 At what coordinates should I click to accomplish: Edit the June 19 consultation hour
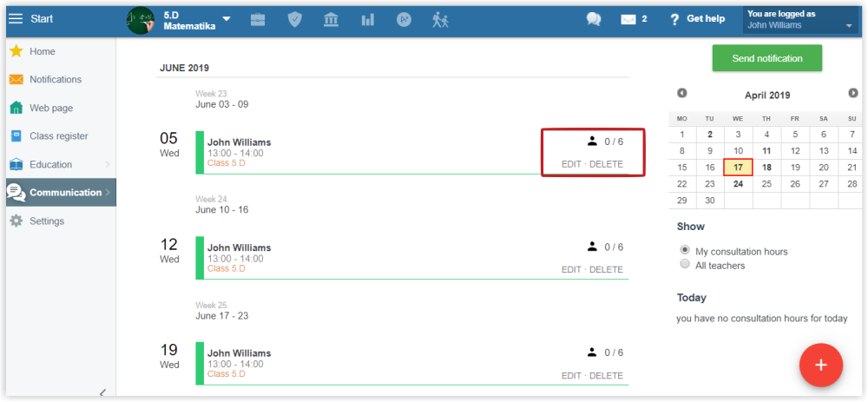[571, 375]
